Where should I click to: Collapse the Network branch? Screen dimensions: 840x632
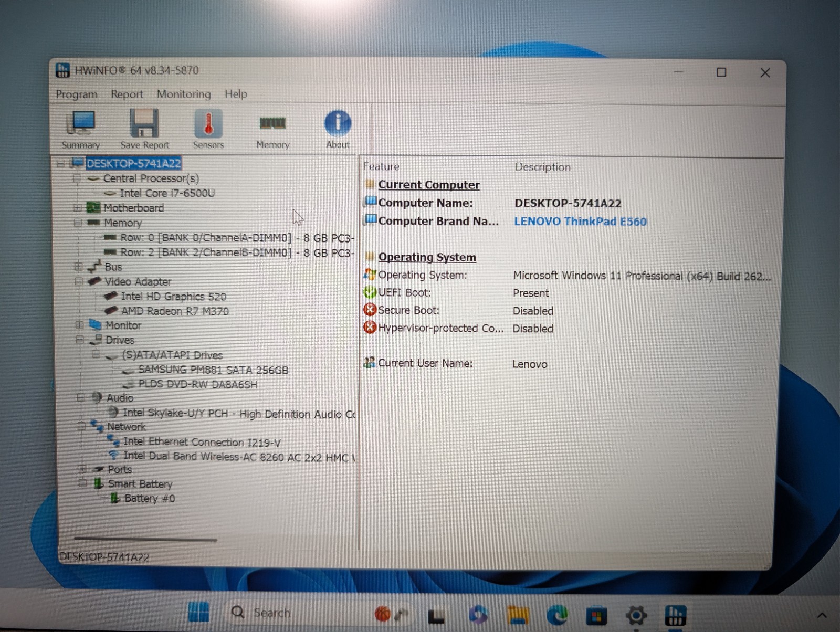coord(81,426)
